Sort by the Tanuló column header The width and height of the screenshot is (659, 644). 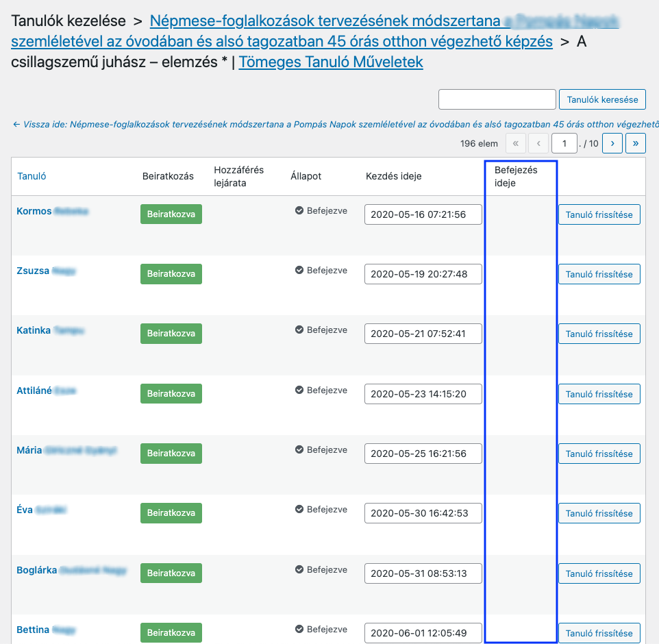click(x=32, y=176)
